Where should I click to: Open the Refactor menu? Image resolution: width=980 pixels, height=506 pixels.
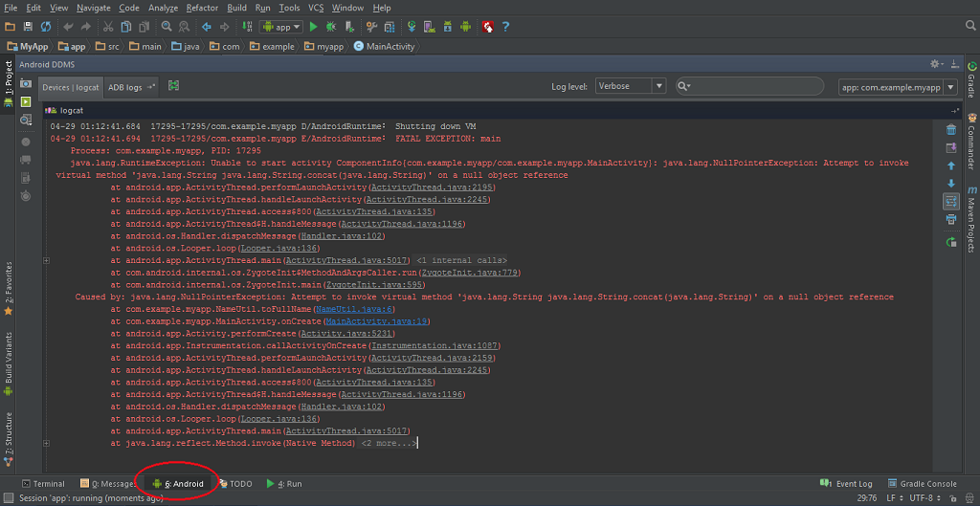click(x=202, y=8)
